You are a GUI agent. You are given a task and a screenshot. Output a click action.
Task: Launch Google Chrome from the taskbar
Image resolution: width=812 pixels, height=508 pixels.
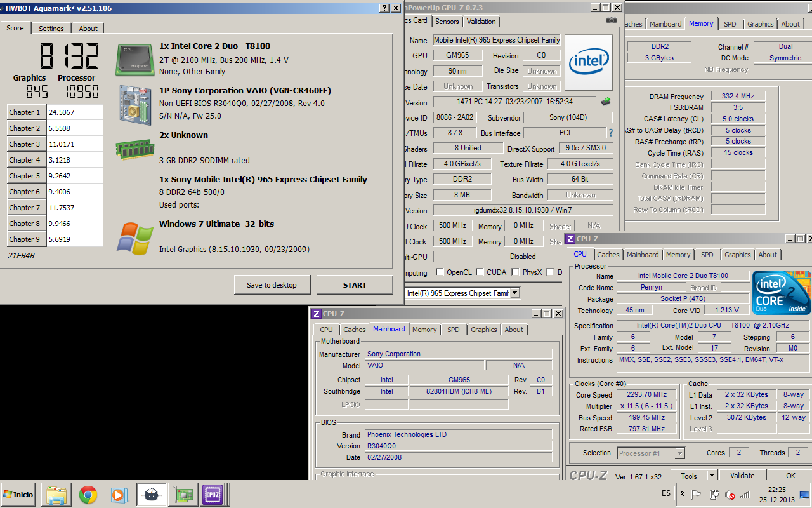click(88, 494)
